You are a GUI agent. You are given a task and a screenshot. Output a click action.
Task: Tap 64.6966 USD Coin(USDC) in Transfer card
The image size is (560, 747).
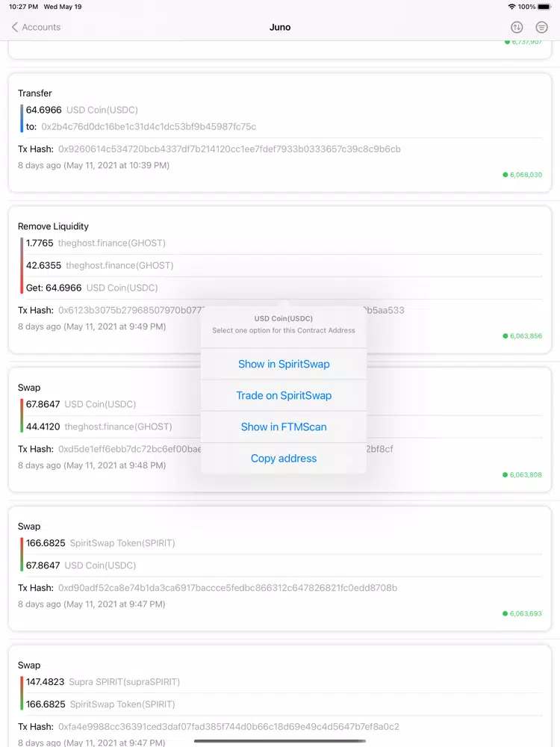82,110
